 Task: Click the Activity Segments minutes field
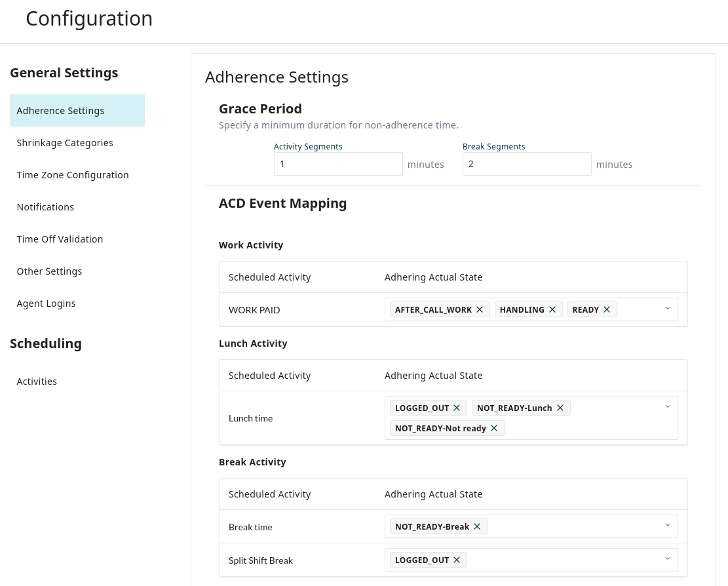click(337, 164)
